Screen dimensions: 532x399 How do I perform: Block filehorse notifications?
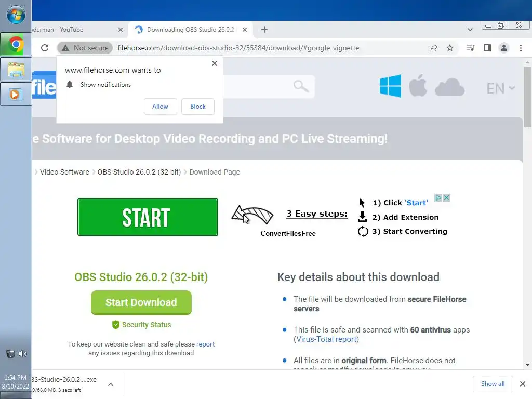click(x=198, y=107)
